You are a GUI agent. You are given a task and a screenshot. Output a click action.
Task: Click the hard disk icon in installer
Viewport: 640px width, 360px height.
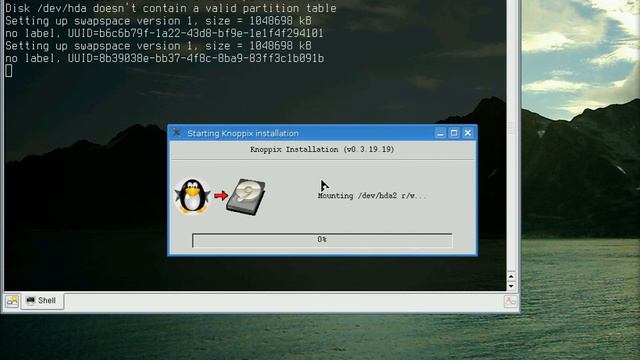(246, 197)
